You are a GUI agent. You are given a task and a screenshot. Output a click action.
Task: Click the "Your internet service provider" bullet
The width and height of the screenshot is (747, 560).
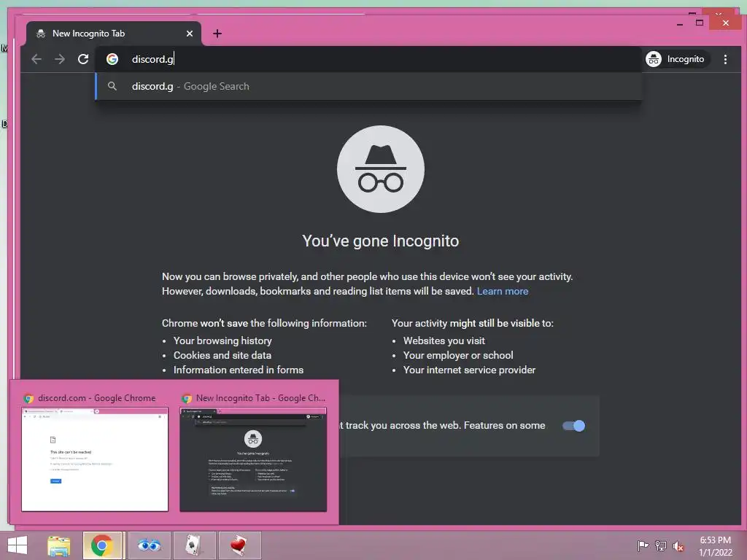469,370
